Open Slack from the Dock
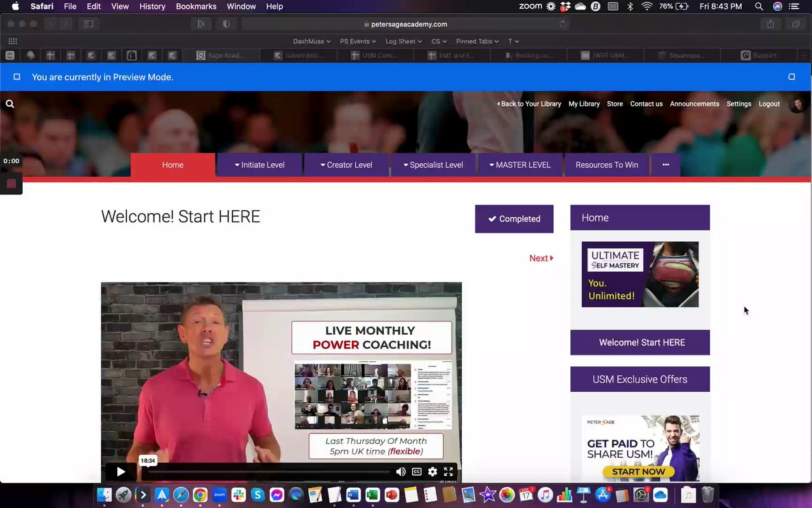Image resolution: width=812 pixels, height=508 pixels. coord(239,495)
